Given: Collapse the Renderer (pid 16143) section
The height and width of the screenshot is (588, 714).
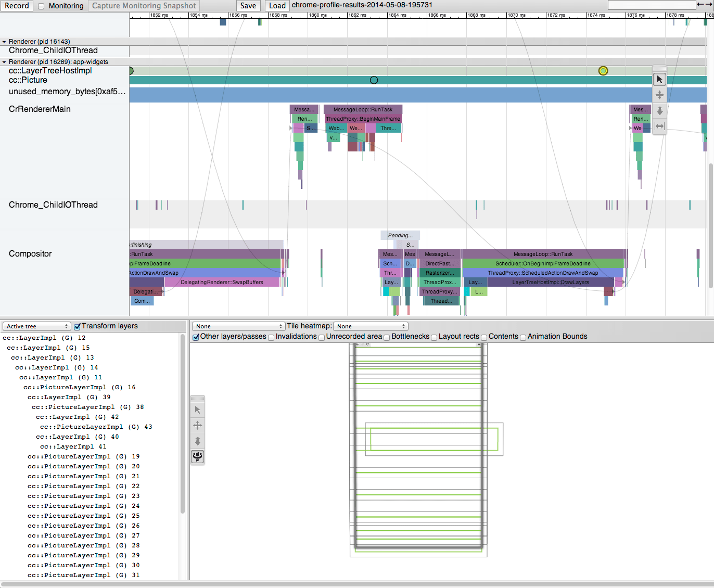Looking at the screenshot, I should pos(5,41).
